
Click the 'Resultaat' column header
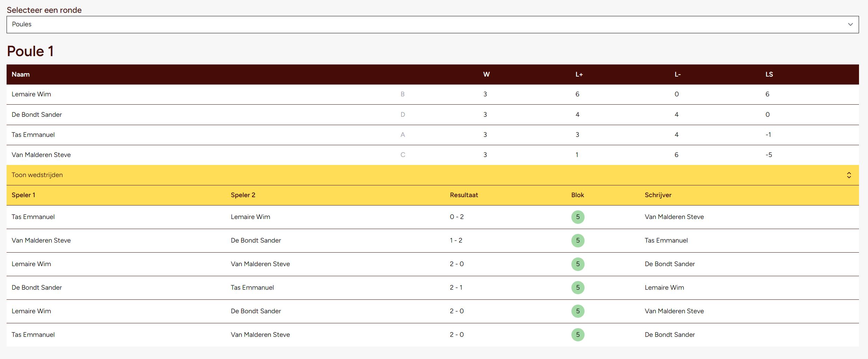464,195
